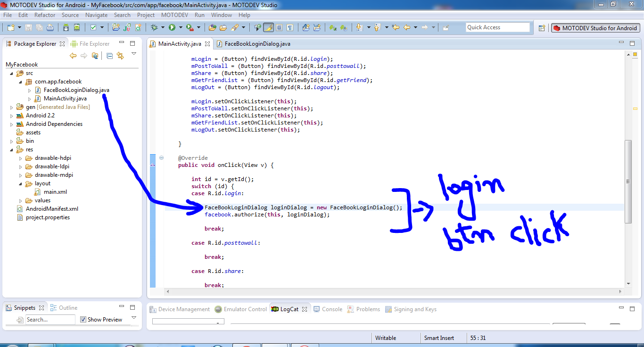Toggle Mark Occurrences highlighter button
The image size is (644, 347).
coord(268,27)
